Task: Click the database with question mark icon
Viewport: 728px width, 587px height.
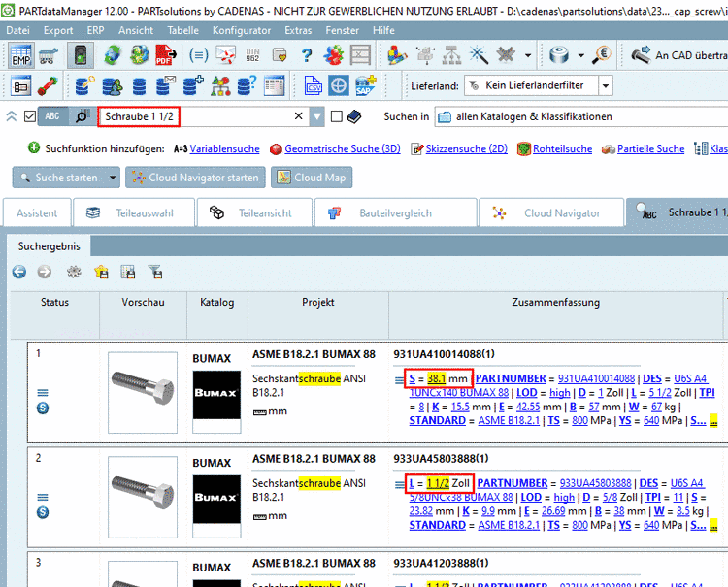Action: coord(247,85)
